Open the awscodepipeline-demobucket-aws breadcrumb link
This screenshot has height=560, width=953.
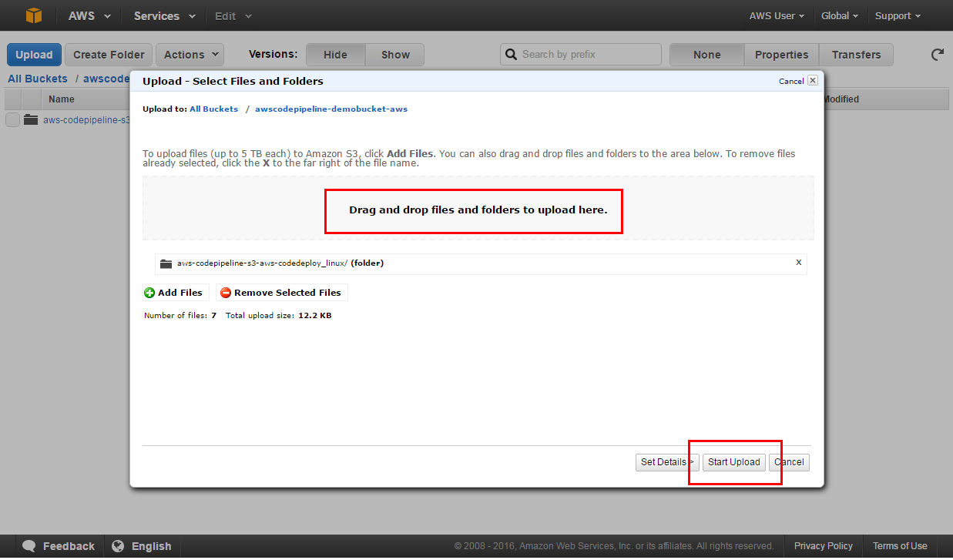[x=331, y=109]
